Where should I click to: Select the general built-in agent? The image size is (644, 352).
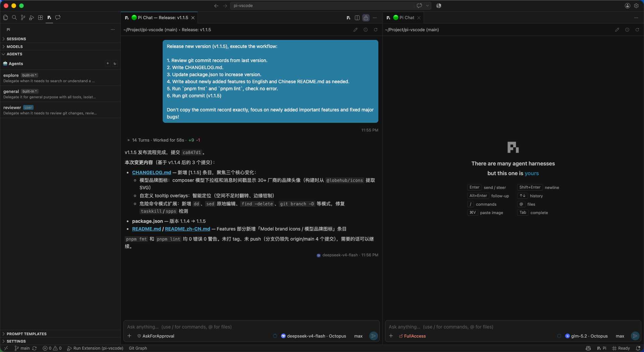tap(60, 94)
